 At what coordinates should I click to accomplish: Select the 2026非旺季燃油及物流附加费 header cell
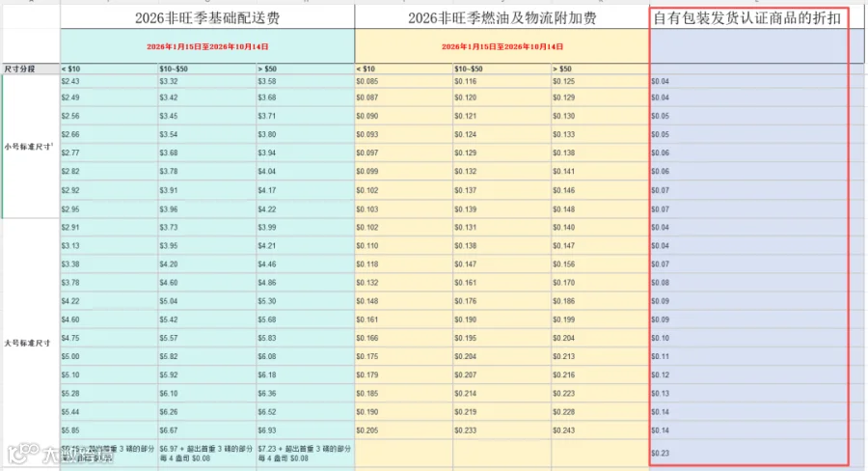click(x=502, y=17)
